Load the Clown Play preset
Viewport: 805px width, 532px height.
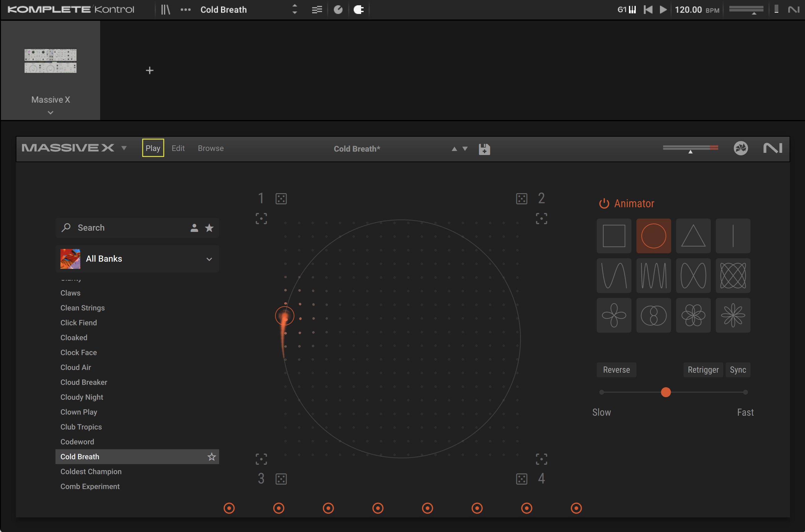78,412
